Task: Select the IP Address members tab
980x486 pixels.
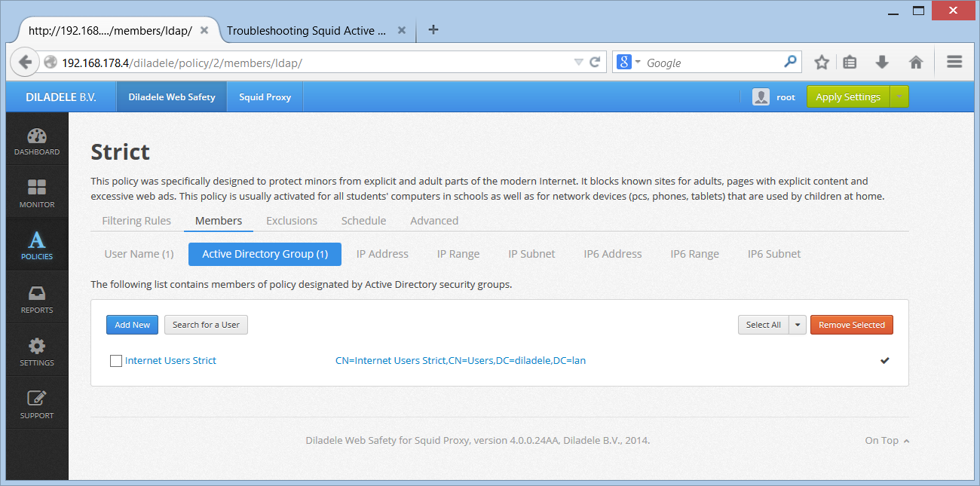Action: click(382, 254)
